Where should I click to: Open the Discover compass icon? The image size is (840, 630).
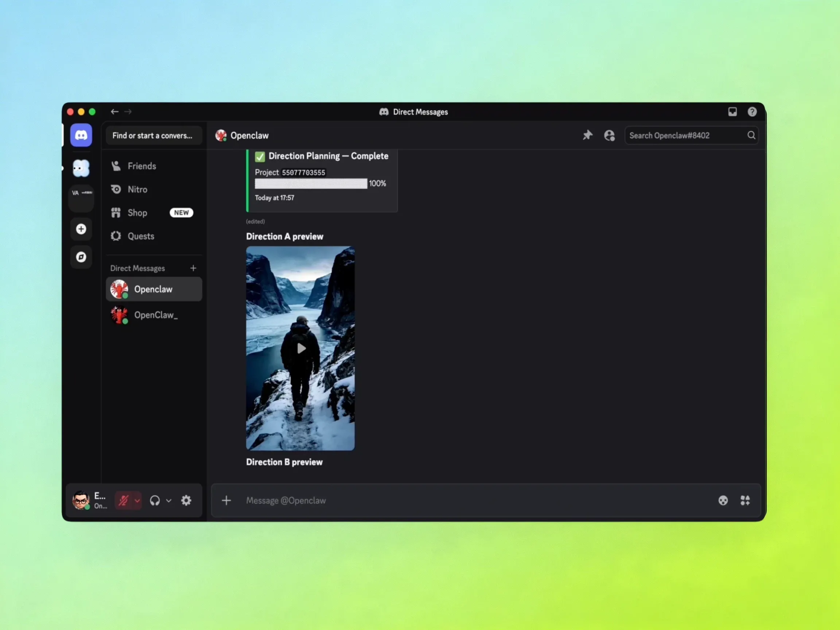(81, 257)
